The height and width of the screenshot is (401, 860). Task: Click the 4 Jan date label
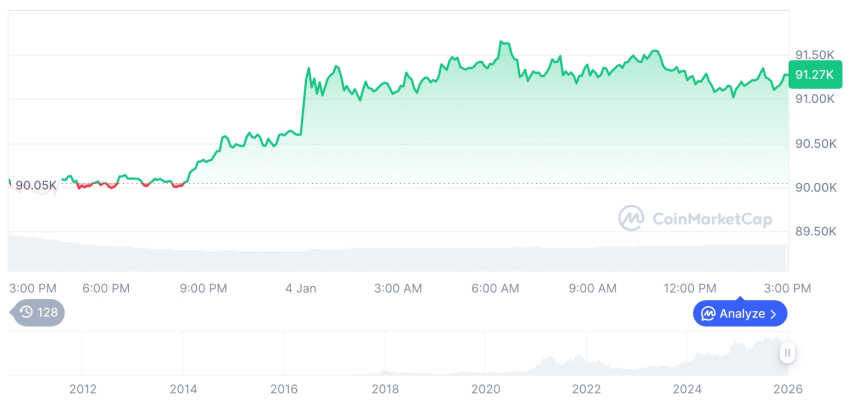(x=300, y=288)
